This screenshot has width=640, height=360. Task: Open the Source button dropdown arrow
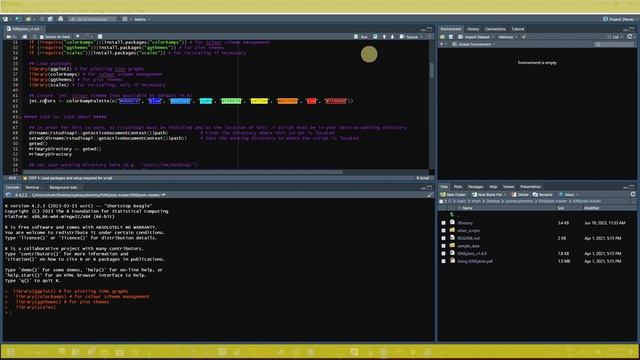coord(422,37)
